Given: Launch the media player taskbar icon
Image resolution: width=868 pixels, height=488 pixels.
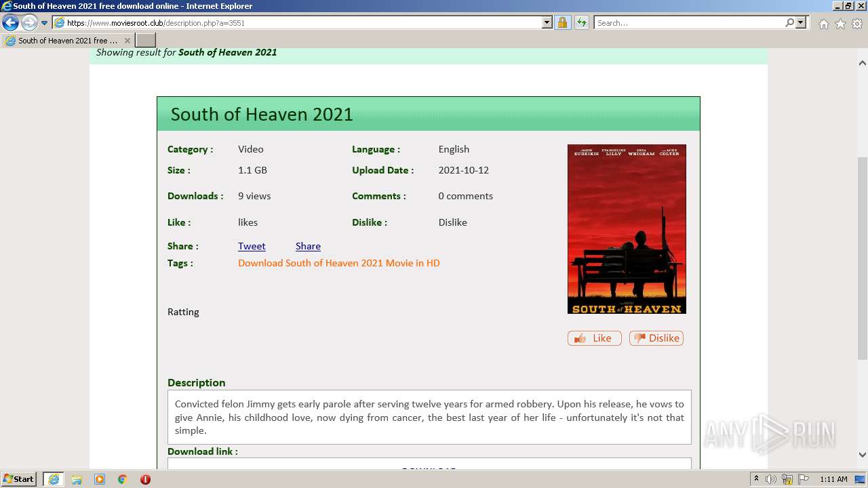Looking at the screenshot, I should tap(100, 479).
